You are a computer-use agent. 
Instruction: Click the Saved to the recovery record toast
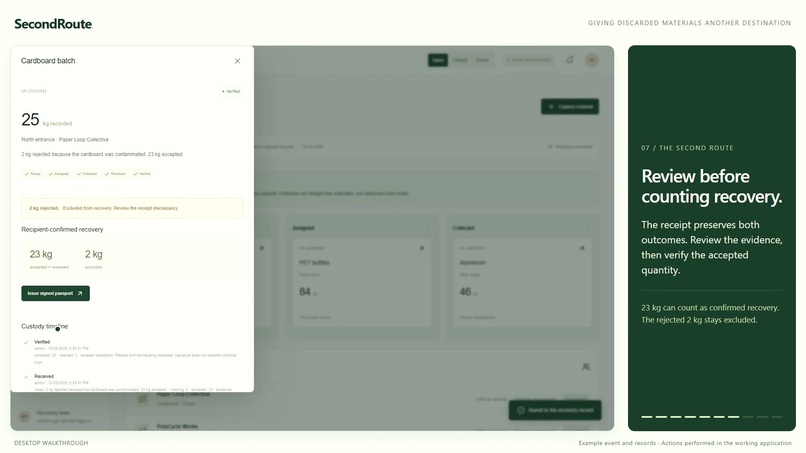555,410
